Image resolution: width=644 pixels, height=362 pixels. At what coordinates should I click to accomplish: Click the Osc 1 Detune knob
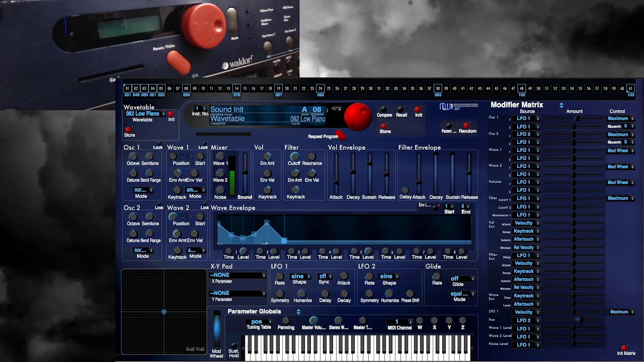point(133,173)
